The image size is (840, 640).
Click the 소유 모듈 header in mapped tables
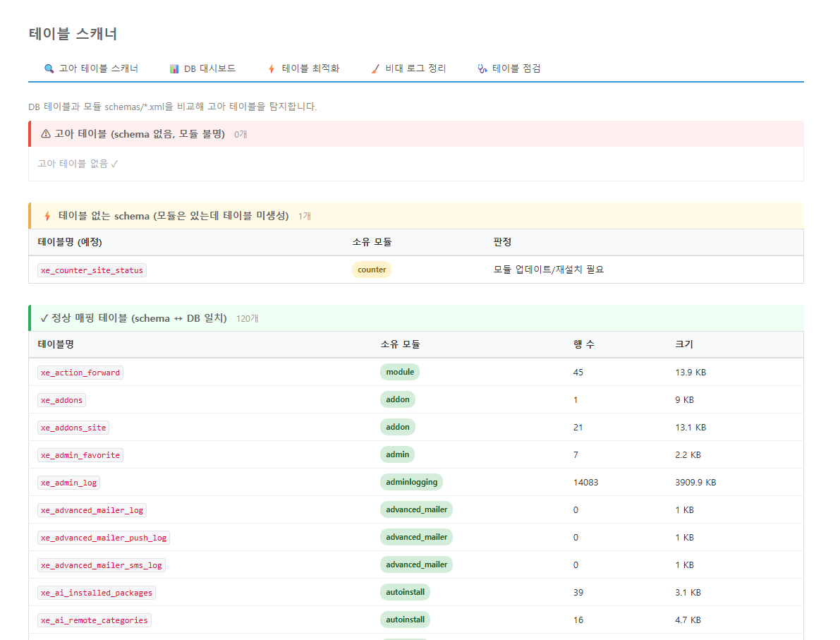click(x=400, y=344)
